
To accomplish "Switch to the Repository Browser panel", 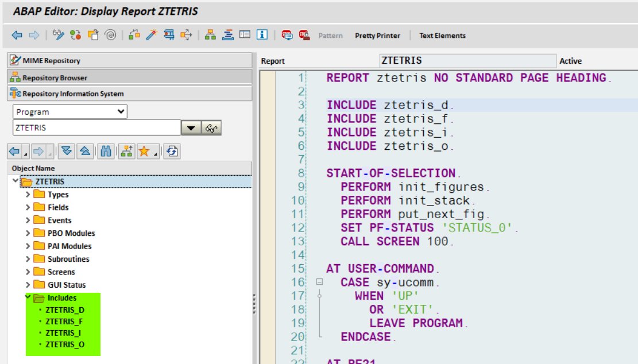I will click(x=130, y=78).
